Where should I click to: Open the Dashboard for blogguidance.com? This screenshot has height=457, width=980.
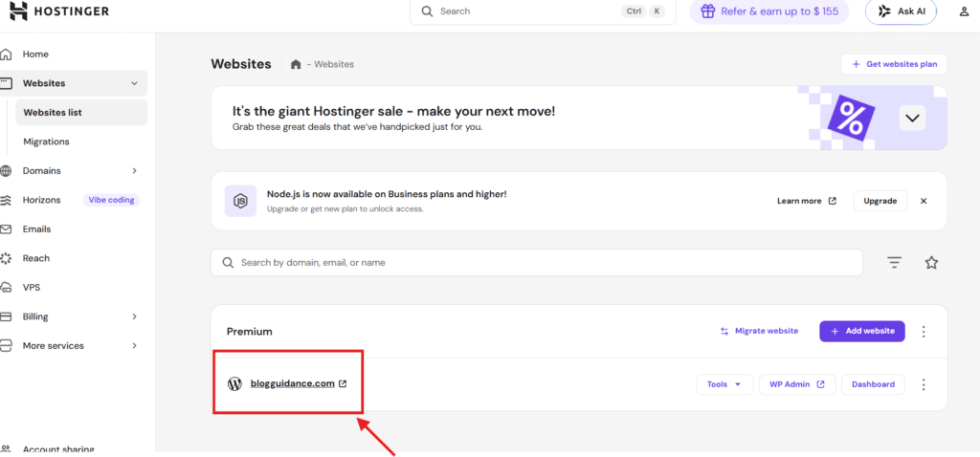point(873,384)
